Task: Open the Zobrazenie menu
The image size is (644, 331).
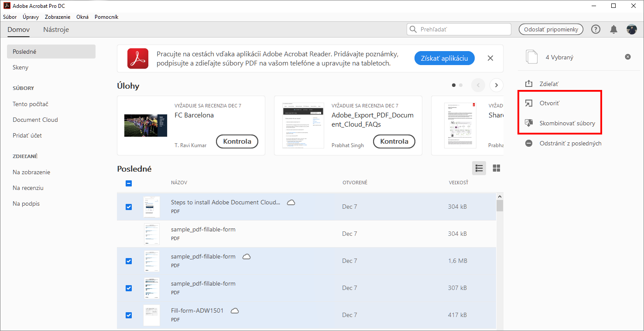Action: pyautogui.click(x=58, y=17)
